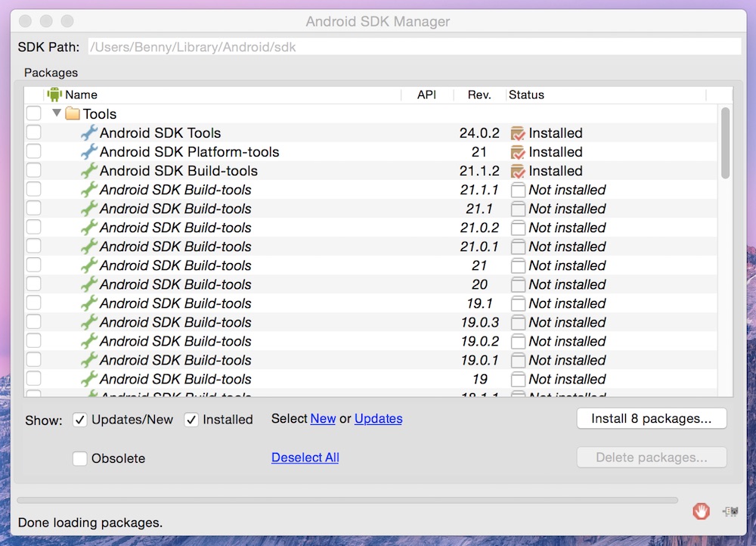Click the Build-tools row name for revision 21.1
Screen dimensions: 756x546
click(x=175, y=209)
